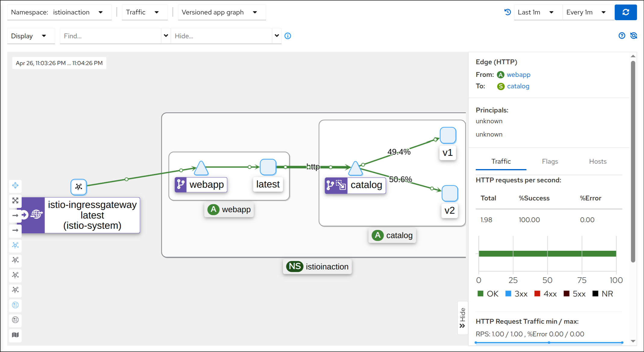Click the scroll-down arrow of the side panel

pyautogui.click(x=633, y=341)
